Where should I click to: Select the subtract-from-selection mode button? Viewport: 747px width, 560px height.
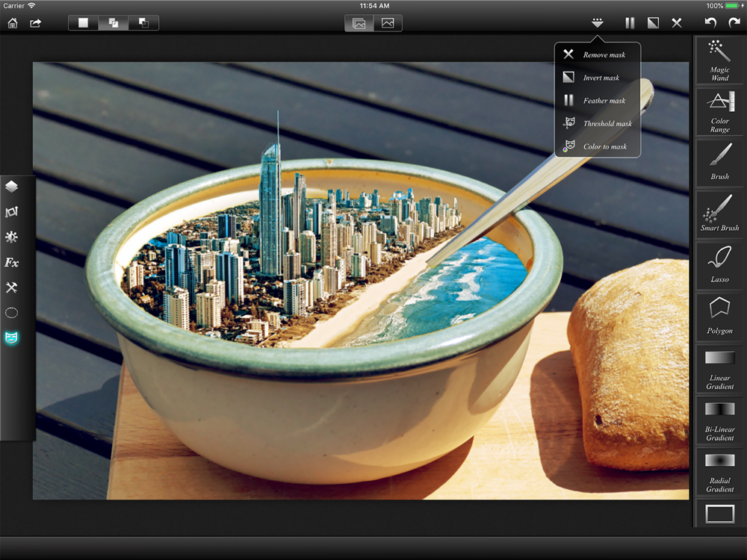click(x=143, y=23)
